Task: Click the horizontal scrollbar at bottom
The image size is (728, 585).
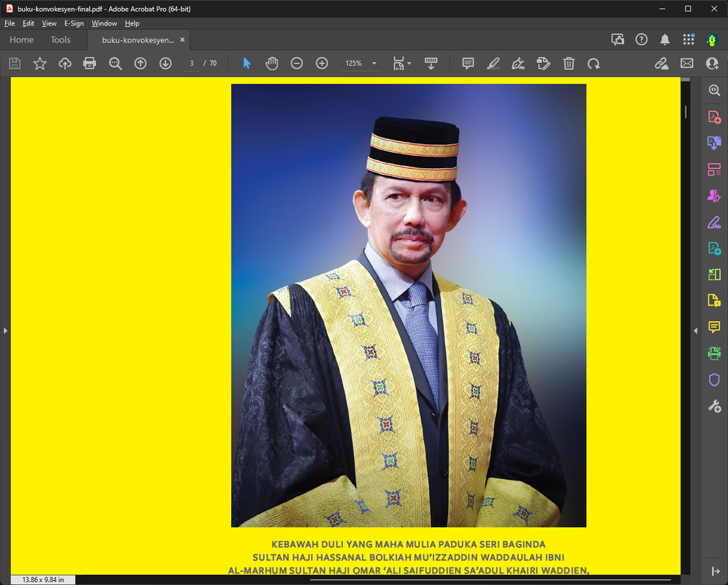Action: point(489,579)
